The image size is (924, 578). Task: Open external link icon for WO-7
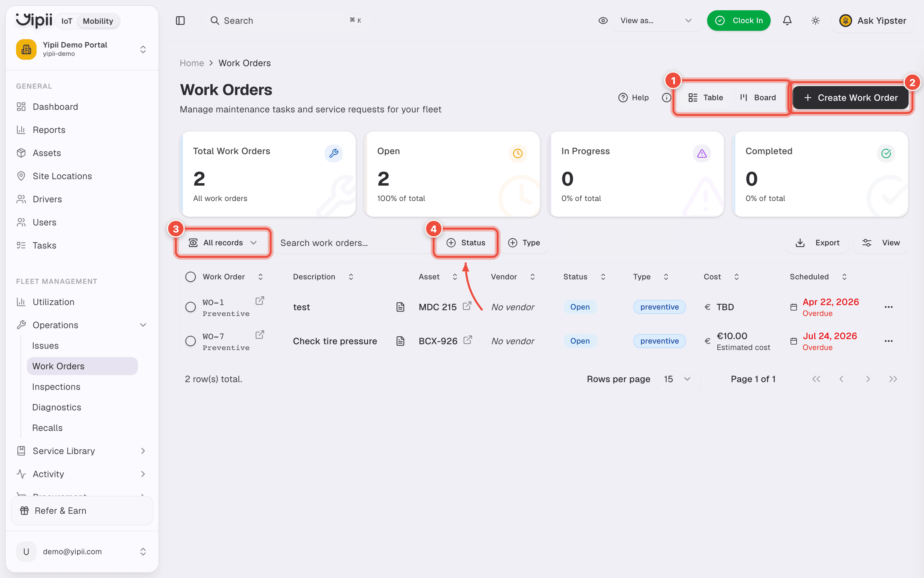click(260, 335)
